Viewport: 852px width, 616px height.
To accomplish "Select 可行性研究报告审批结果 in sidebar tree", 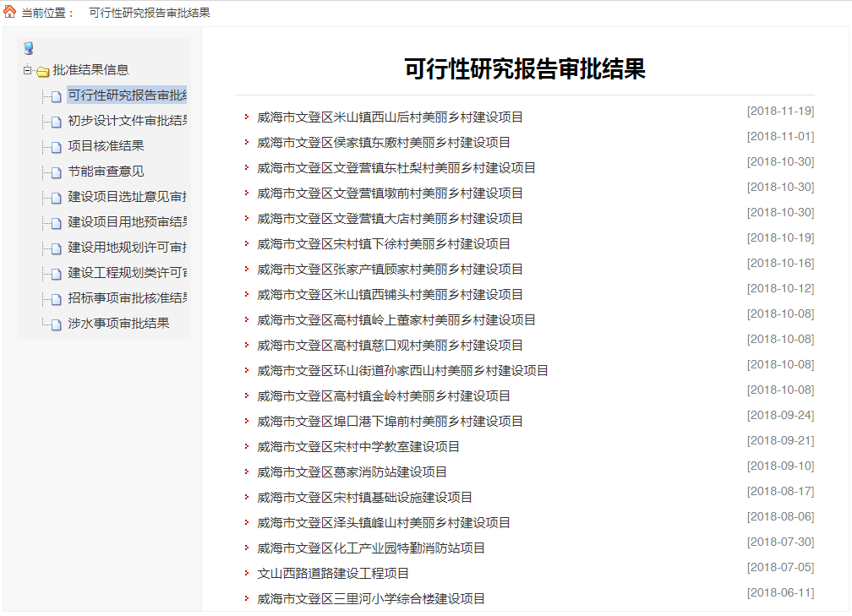I will (x=127, y=95).
